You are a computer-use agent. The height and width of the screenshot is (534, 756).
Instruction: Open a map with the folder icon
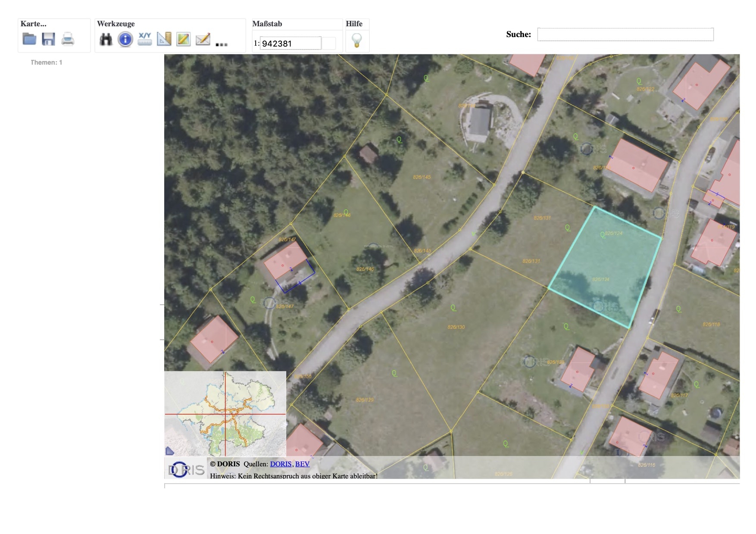pyautogui.click(x=29, y=39)
